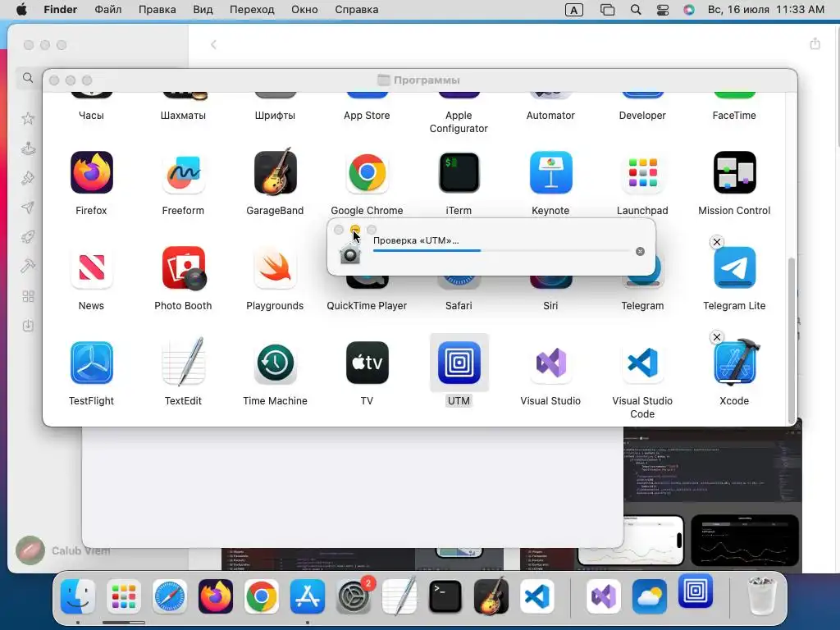This screenshot has height=630, width=840.
Task: Cancel the UTM verification progress
Action: [640, 251]
